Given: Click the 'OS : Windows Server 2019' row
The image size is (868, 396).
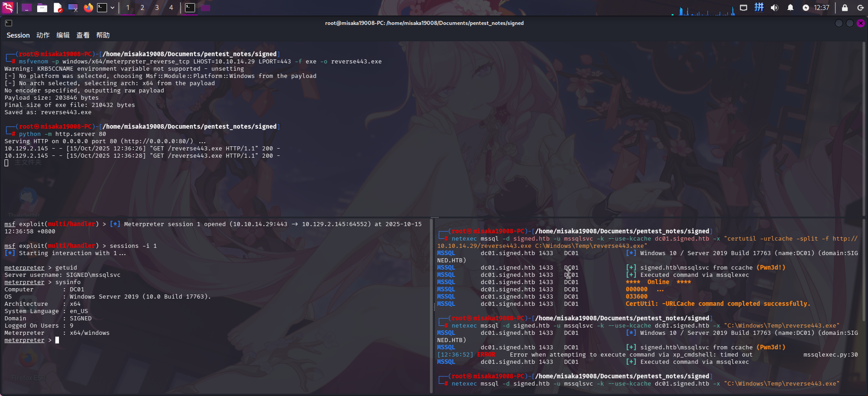Looking at the screenshot, I should click(107, 297).
